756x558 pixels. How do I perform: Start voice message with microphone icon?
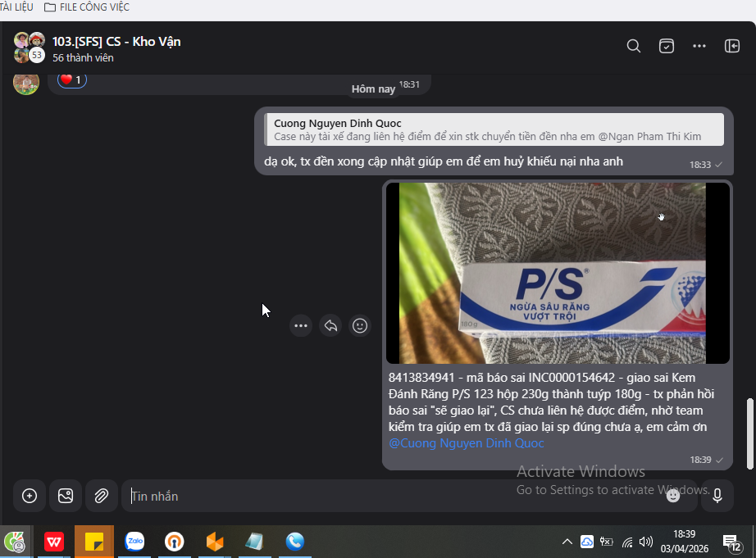tap(717, 496)
